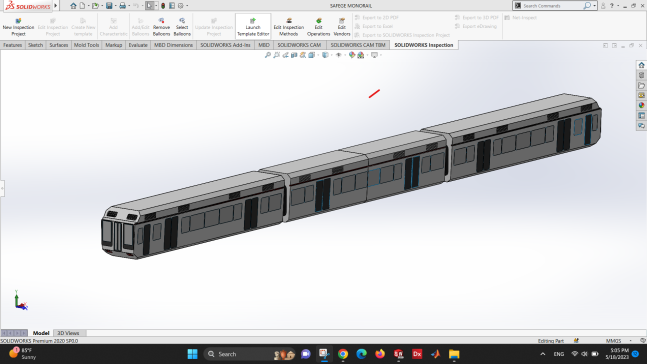Click the Section View icon
Viewport: 647px width, 364px height.
[x=294, y=55]
